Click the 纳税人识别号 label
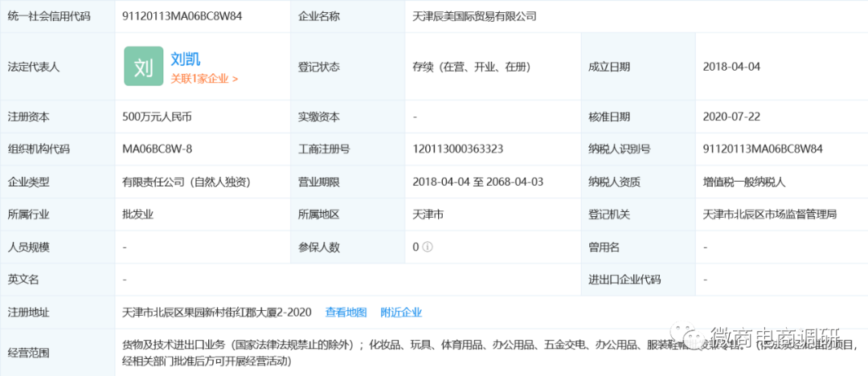 pos(620,149)
